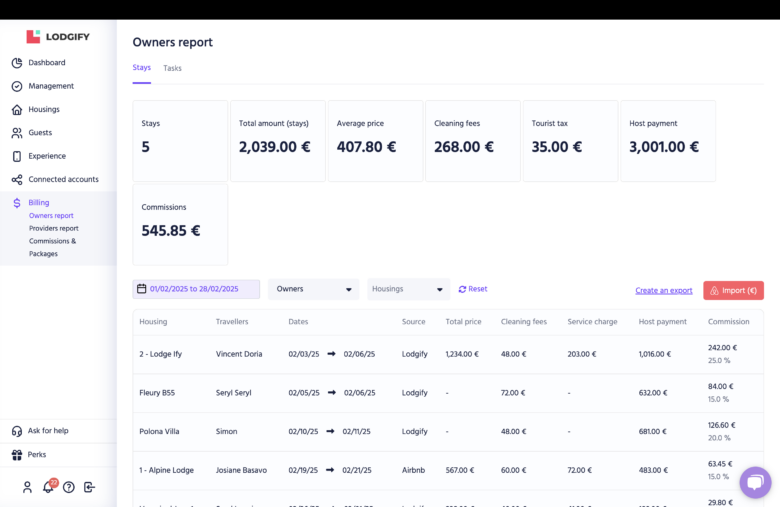The image size is (780, 507).
Task: Click the Total amount (stays) card
Action: [278, 141]
